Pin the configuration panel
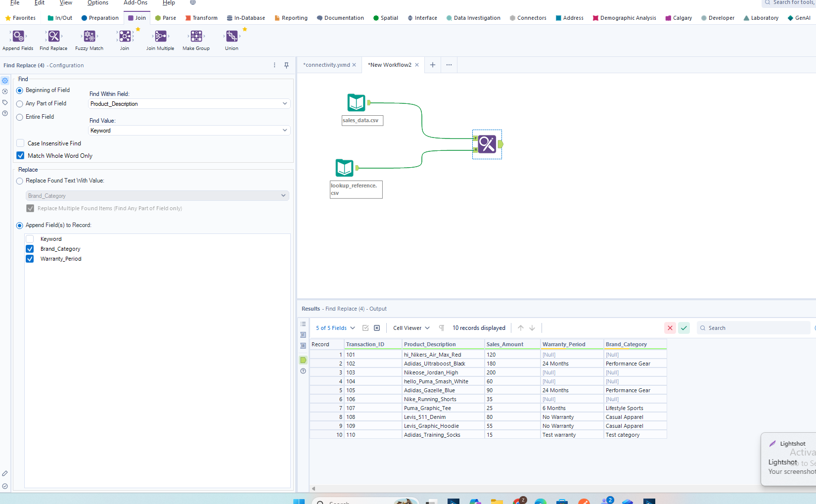The image size is (816, 504). coord(286,65)
